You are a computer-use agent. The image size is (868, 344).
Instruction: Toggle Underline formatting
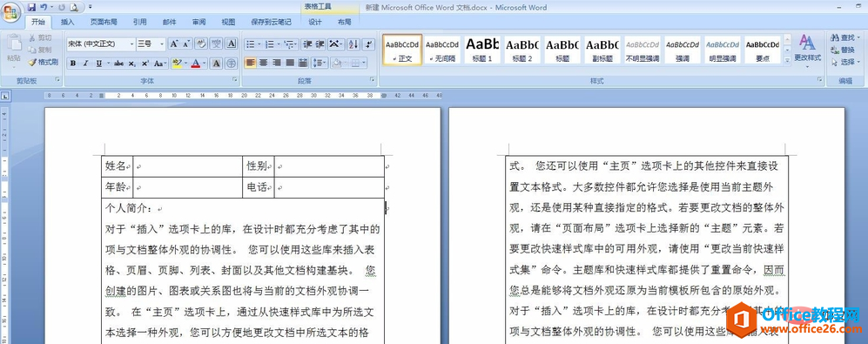click(98, 64)
